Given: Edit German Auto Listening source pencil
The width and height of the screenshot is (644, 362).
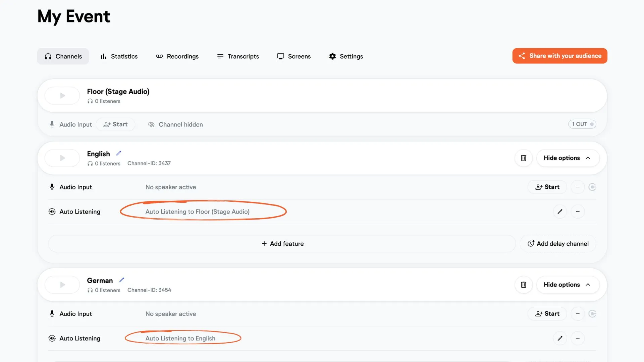Looking at the screenshot, I should (560, 338).
